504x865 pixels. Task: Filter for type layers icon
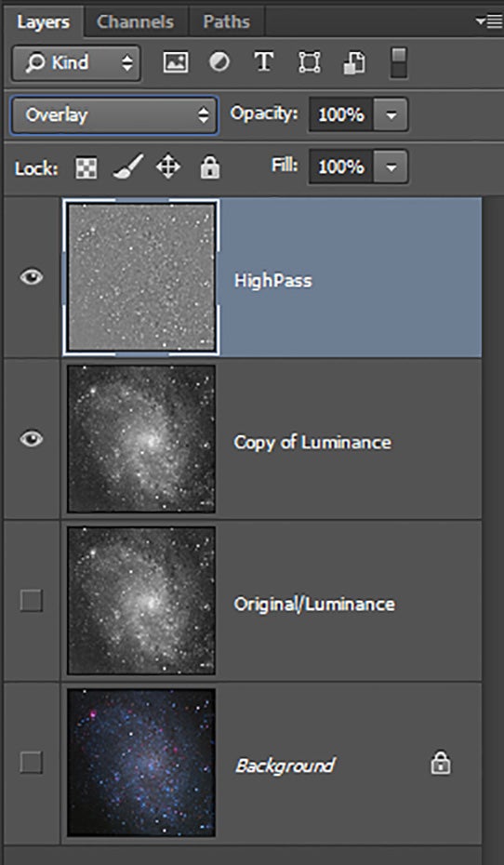[264, 61]
